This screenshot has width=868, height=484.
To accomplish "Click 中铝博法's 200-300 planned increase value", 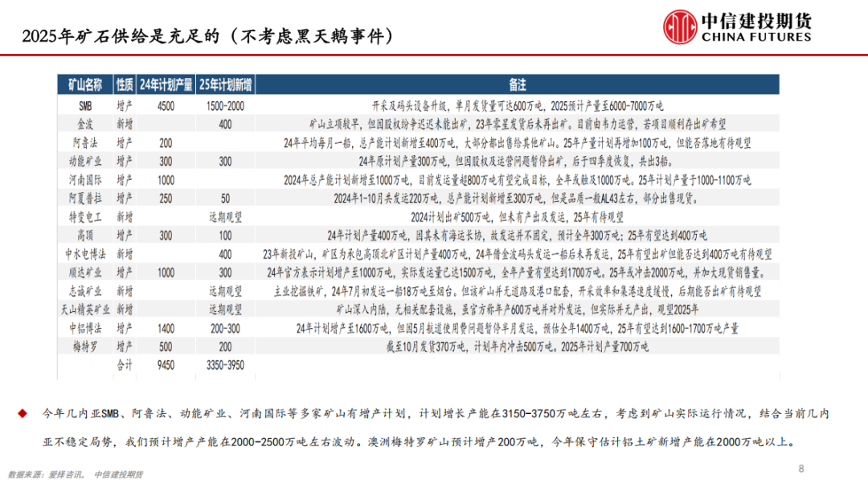I will click(x=225, y=328).
